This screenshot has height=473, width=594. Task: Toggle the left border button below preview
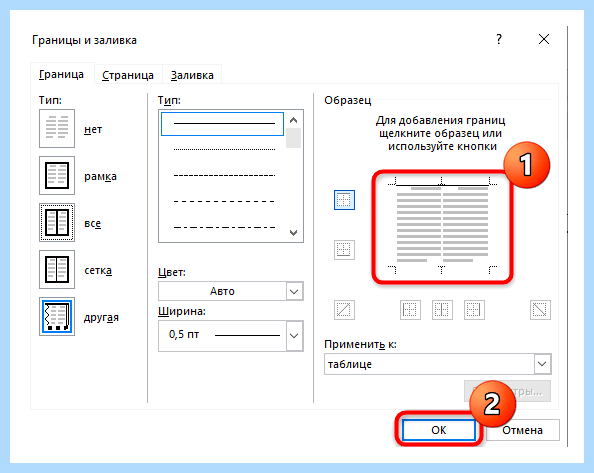(410, 310)
